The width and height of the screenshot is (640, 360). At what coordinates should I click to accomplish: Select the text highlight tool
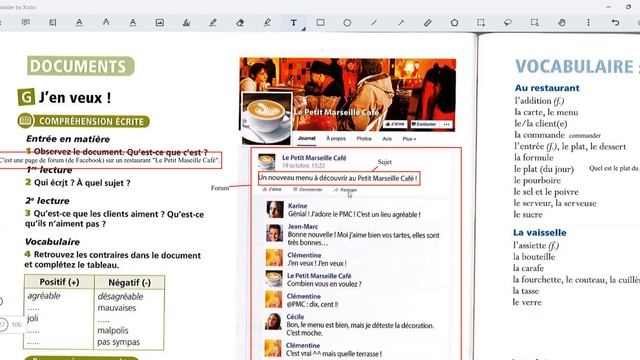point(53,22)
